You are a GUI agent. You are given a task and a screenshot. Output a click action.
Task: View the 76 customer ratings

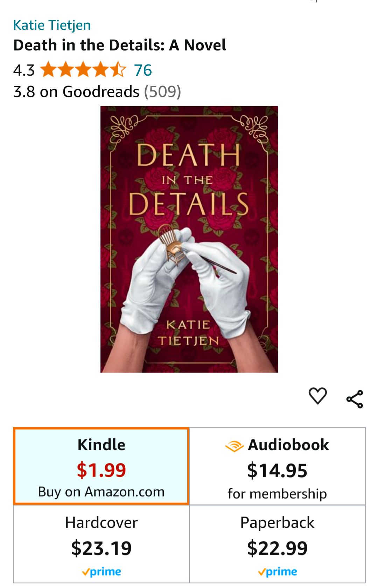pos(143,70)
